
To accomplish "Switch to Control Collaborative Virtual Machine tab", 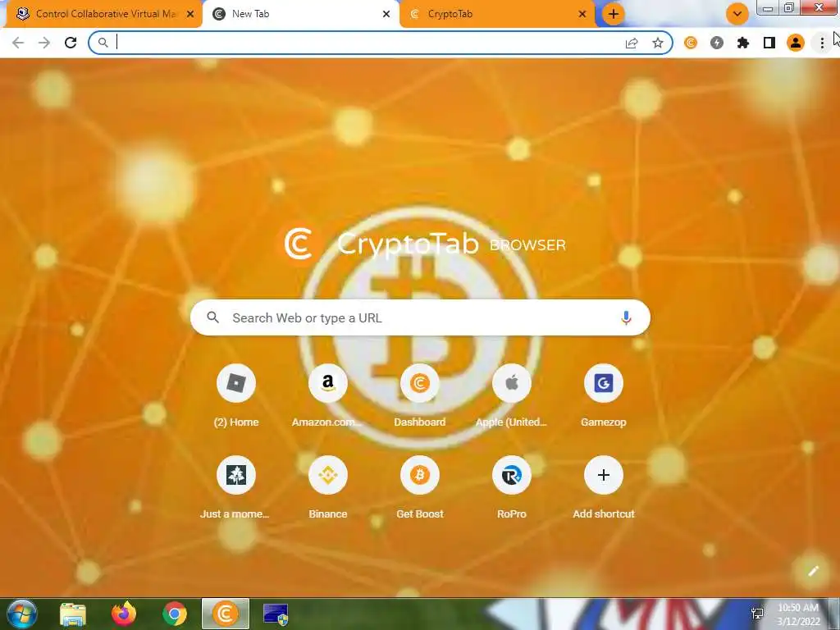I will click(x=104, y=14).
